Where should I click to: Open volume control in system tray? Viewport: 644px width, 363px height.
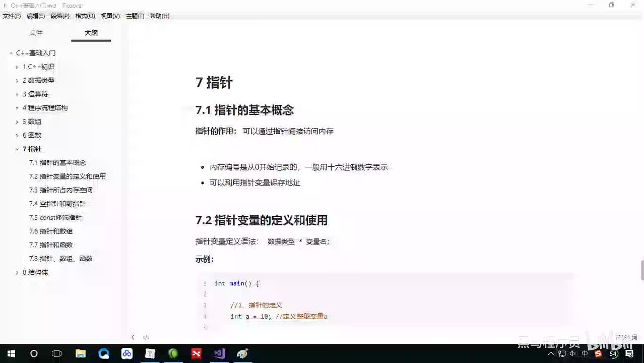coord(572,354)
